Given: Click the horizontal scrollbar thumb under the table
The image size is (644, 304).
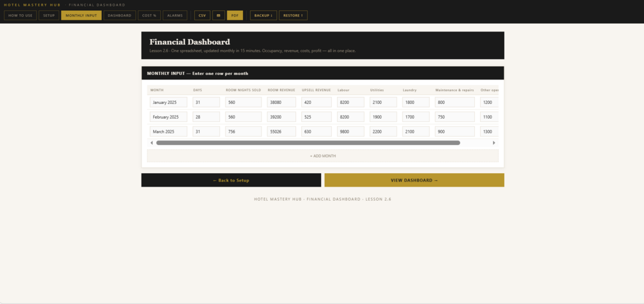Looking at the screenshot, I should 308,142.
